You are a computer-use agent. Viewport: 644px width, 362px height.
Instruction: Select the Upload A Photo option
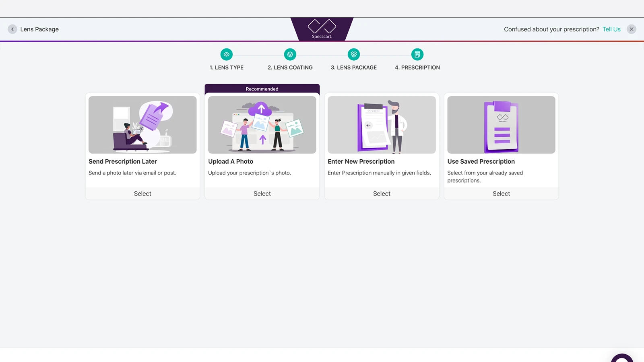262,193
